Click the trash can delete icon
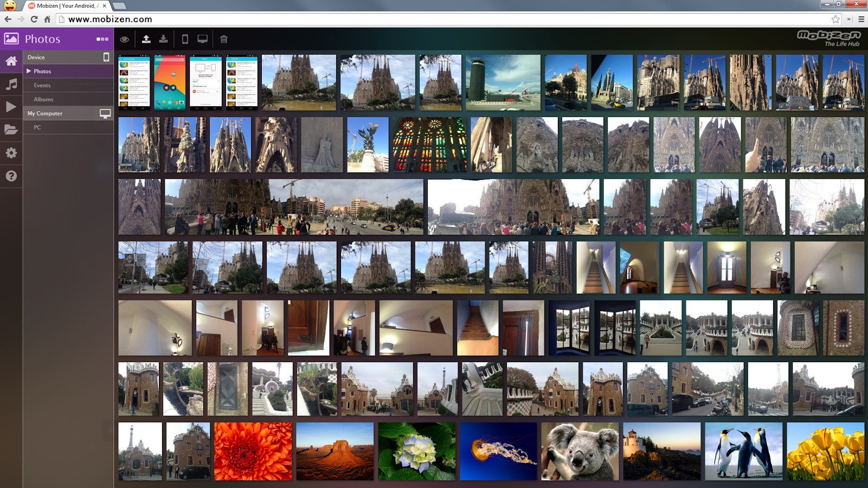The width and height of the screenshot is (868, 488). (224, 39)
